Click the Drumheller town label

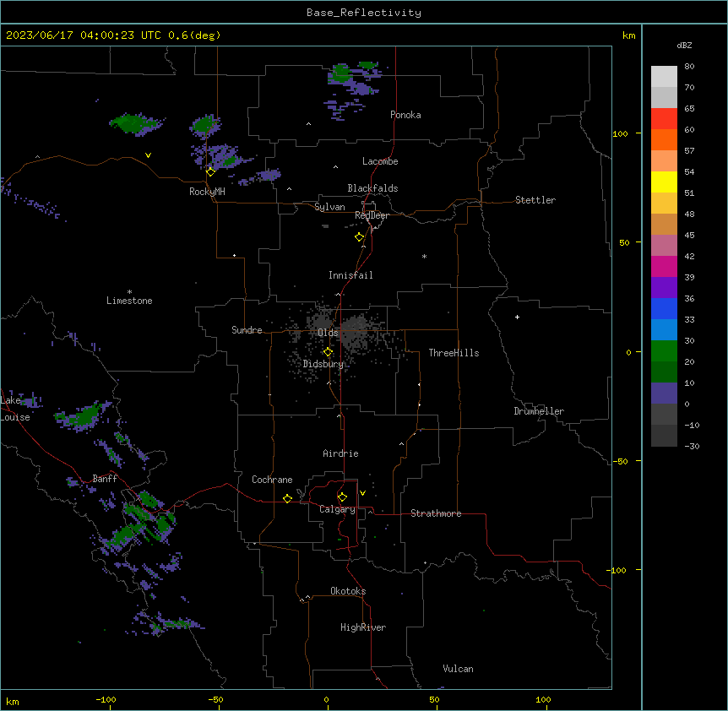[x=539, y=411]
